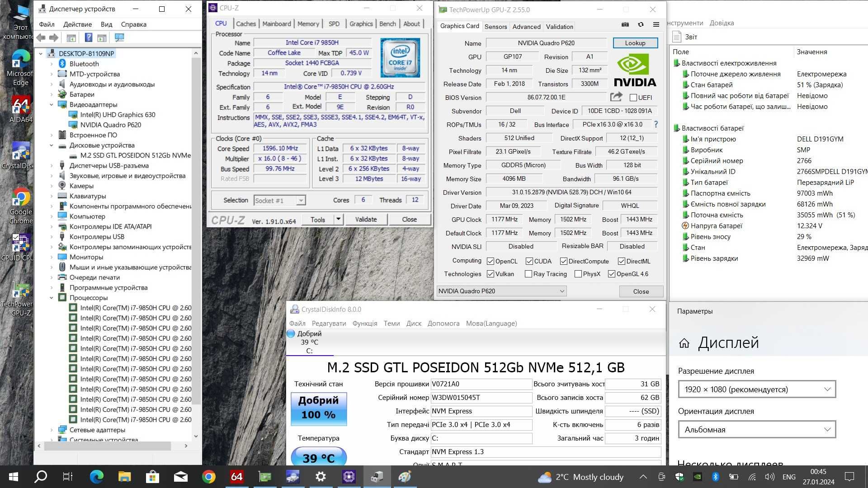The width and height of the screenshot is (868, 488).
Task: Click the scan for hardware changes monitor icon
Action: (119, 38)
